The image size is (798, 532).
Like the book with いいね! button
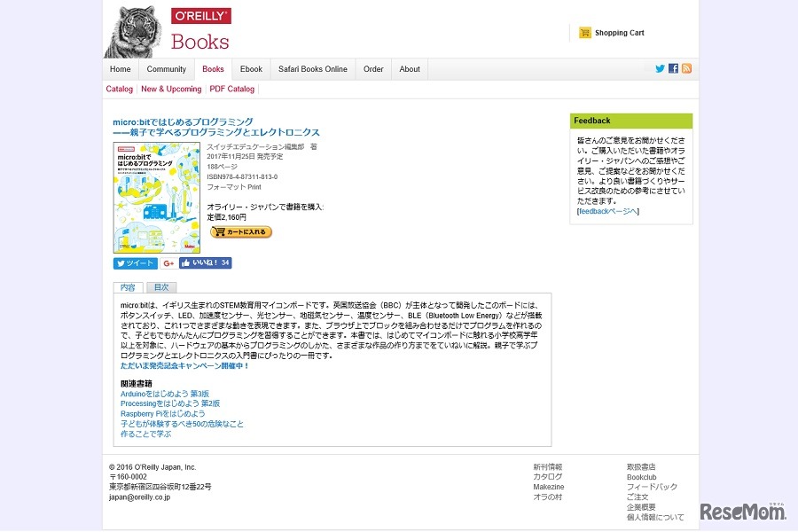[x=206, y=263]
